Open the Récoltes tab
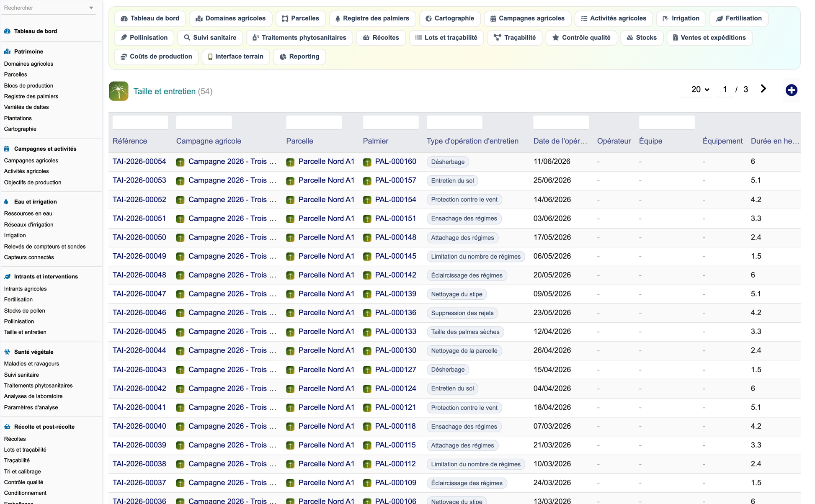The height and width of the screenshot is (504, 815). (x=381, y=38)
